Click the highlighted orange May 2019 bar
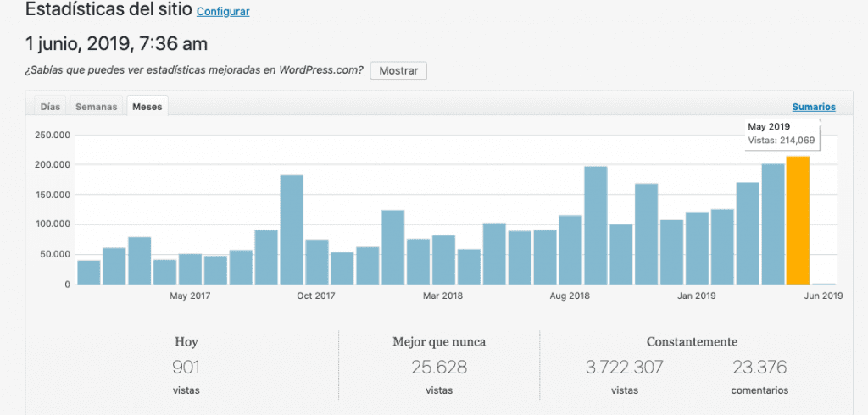This screenshot has width=868, height=415. 798,220
